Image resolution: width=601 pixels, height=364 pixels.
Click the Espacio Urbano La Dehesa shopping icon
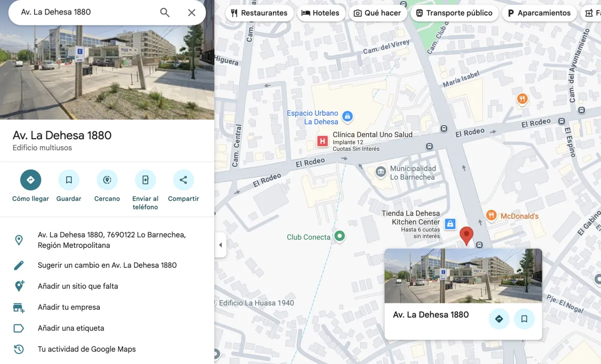348,117
